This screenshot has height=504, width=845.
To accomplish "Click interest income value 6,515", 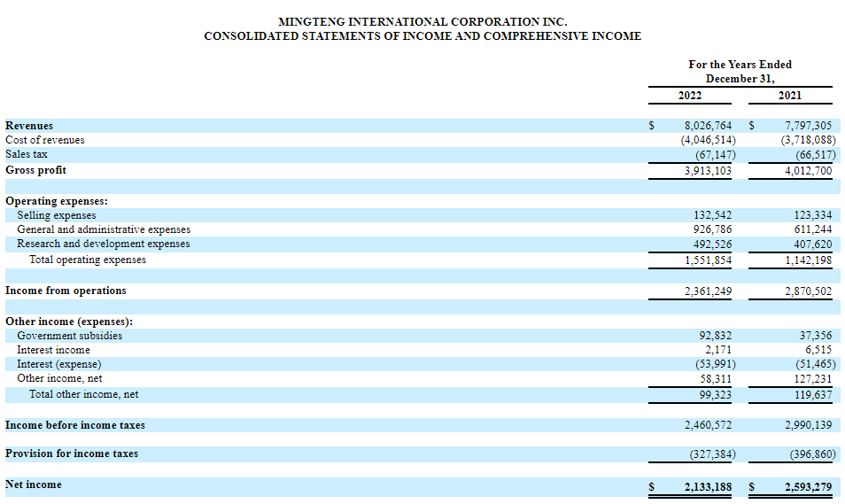I will tap(819, 350).
